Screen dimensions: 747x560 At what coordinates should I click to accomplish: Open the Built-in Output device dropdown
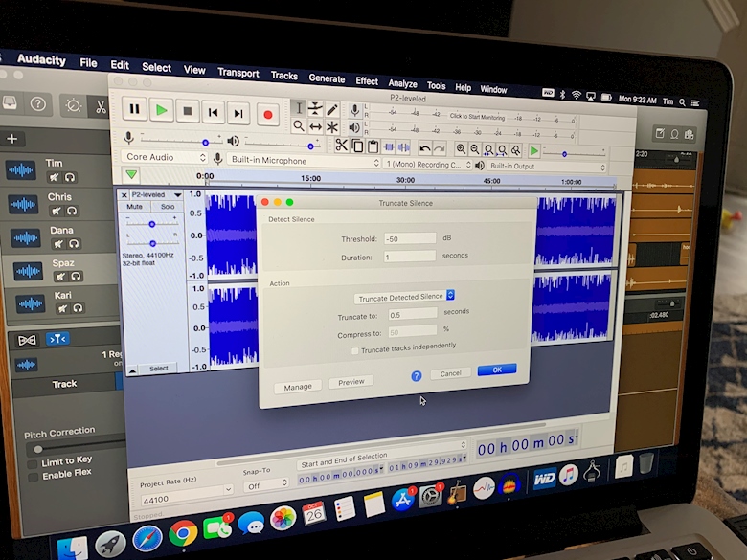[547, 167]
